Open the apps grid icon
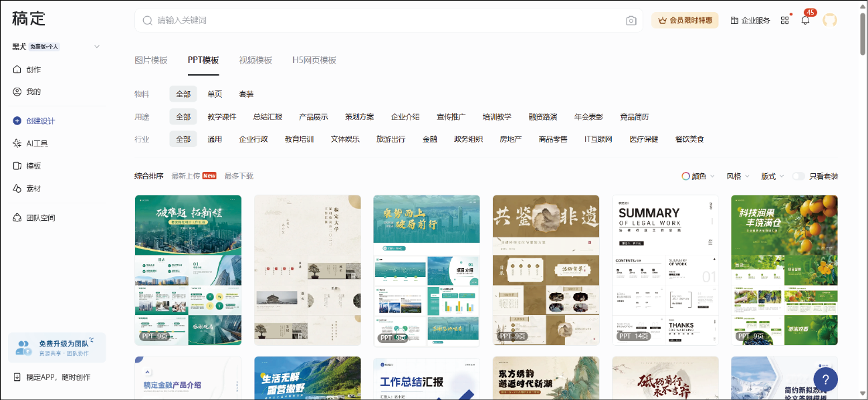Screen dimensions: 868x400 pyautogui.click(x=784, y=21)
